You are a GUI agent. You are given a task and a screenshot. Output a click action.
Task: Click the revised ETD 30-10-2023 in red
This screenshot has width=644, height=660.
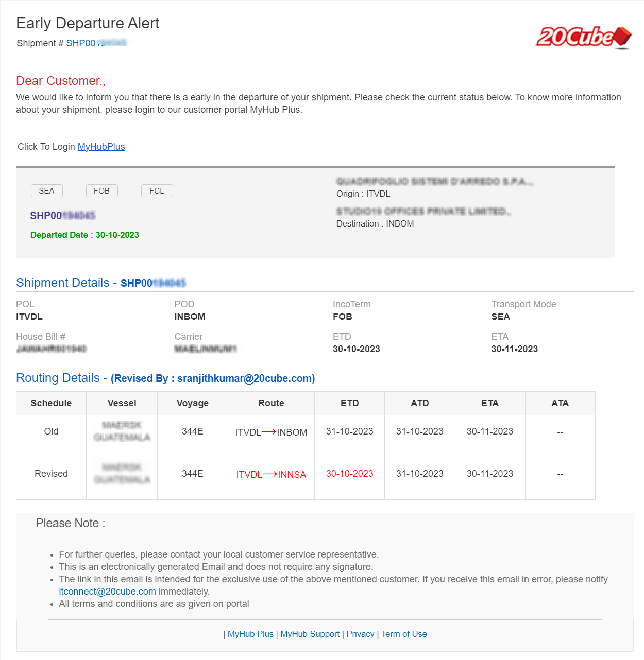click(x=349, y=474)
